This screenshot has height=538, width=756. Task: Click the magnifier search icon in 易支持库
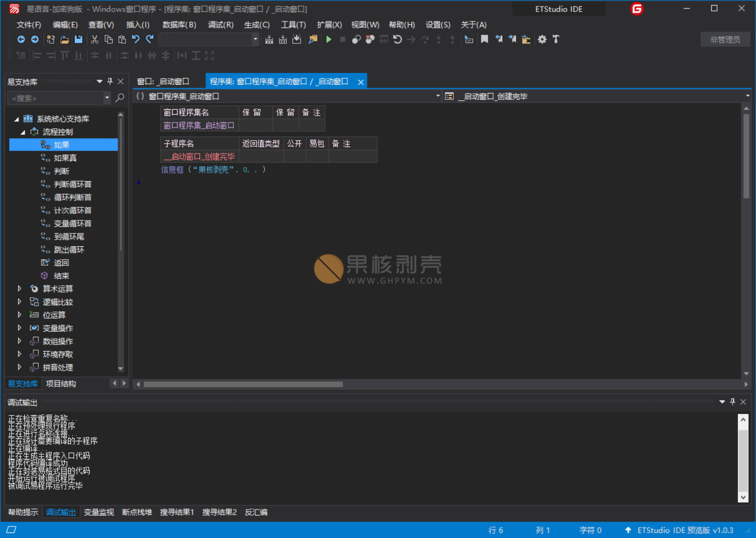[120, 98]
